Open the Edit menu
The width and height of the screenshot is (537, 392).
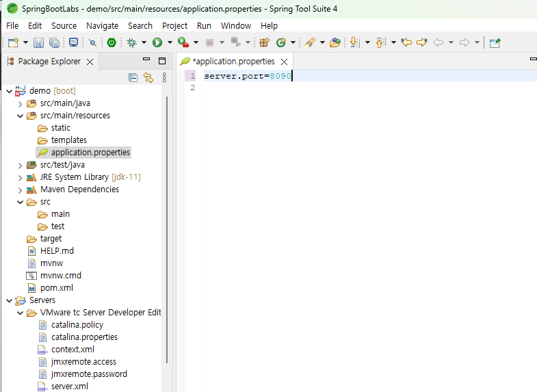point(35,26)
